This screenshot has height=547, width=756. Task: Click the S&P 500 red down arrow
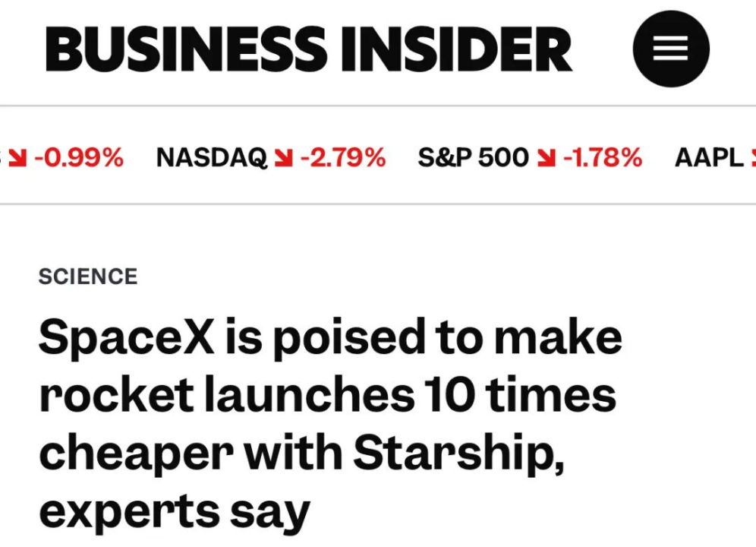(x=546, y=158)
